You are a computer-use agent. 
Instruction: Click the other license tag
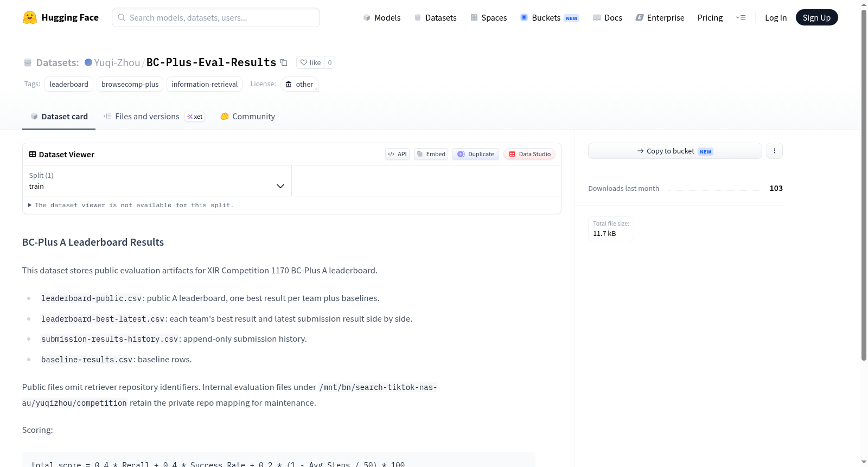click(299, 84)
